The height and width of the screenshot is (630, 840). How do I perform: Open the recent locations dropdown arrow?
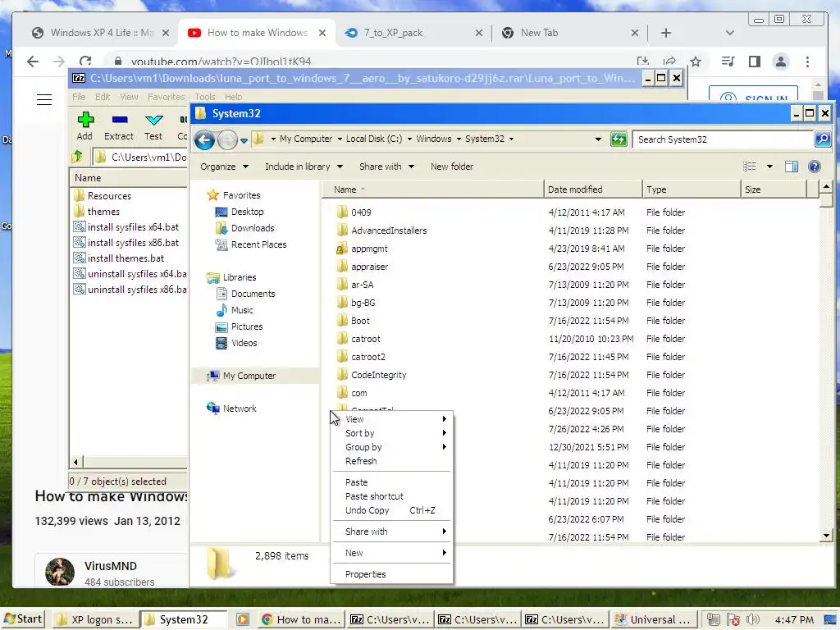(244, 141)
